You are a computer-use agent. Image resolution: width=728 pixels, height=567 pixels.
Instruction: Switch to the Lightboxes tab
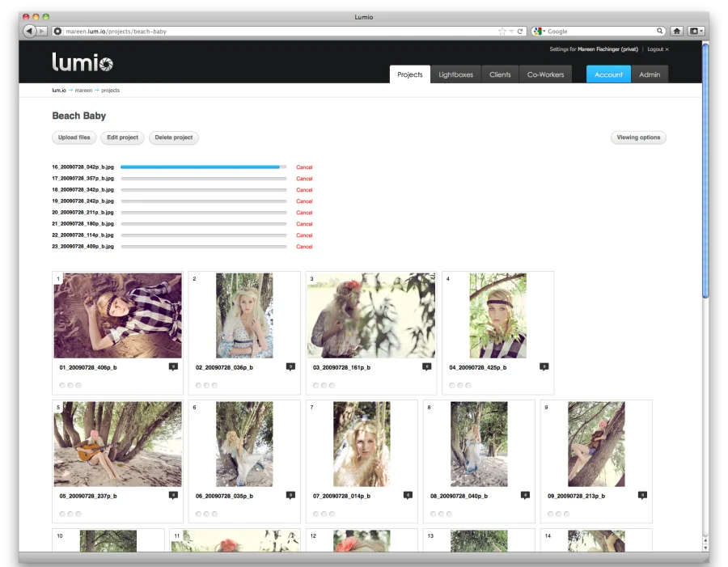(x=455, y=74)
